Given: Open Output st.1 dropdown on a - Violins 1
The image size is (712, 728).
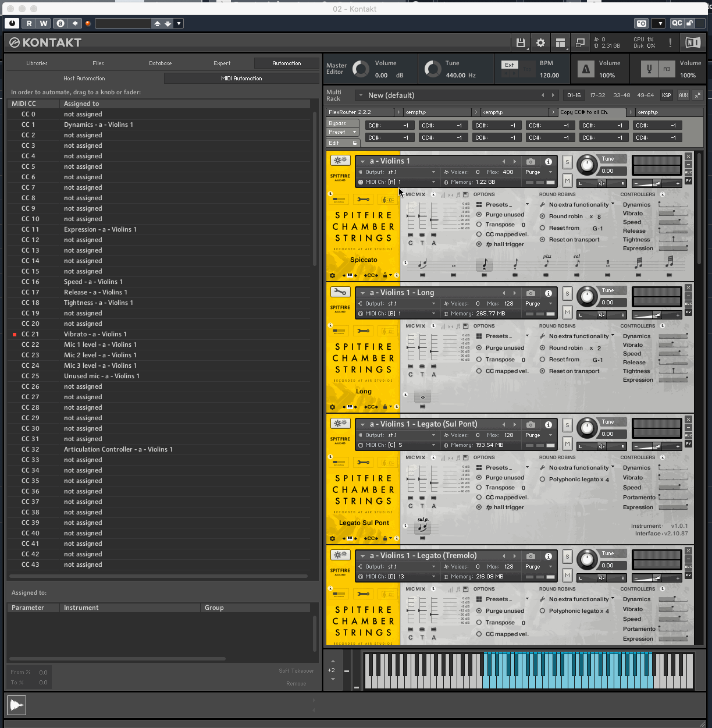Looking at the screenshot, I should (397, 172).
